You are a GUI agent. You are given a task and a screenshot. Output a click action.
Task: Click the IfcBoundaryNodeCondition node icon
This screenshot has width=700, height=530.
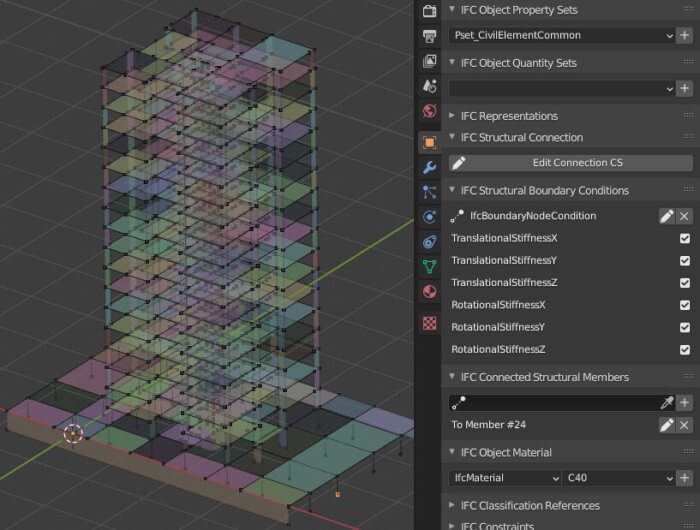(x=457, y=216)
